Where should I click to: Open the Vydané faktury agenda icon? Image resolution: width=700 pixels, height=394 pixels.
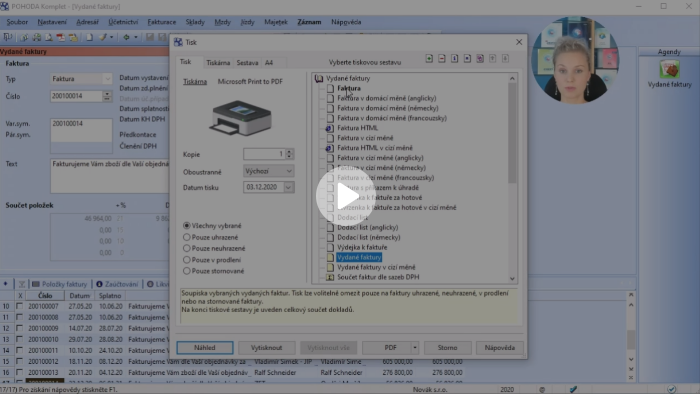click(x=669, y=70)
